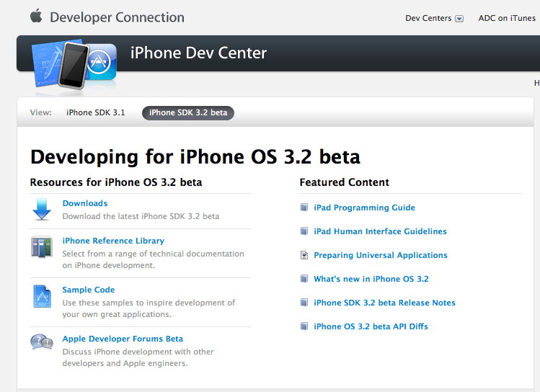Open What's new in iPhone OS 3.2
The height and width of the screenshot is (392, 540).
tap(371, 279)
